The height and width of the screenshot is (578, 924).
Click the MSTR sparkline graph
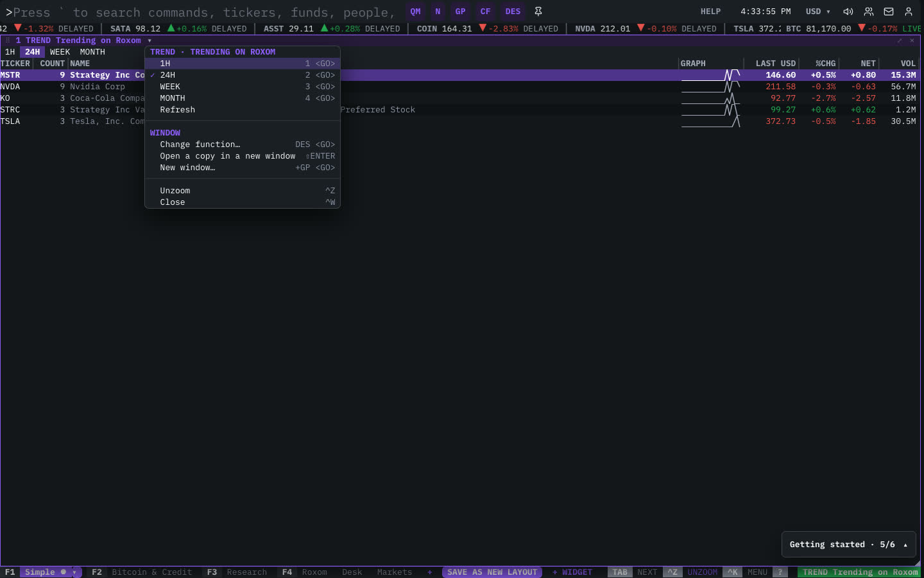(x=710, y=75)
